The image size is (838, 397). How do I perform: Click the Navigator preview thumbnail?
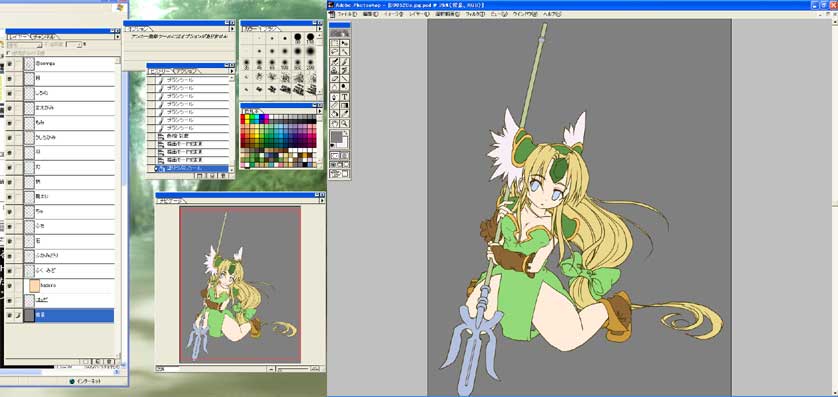[240, 284]
